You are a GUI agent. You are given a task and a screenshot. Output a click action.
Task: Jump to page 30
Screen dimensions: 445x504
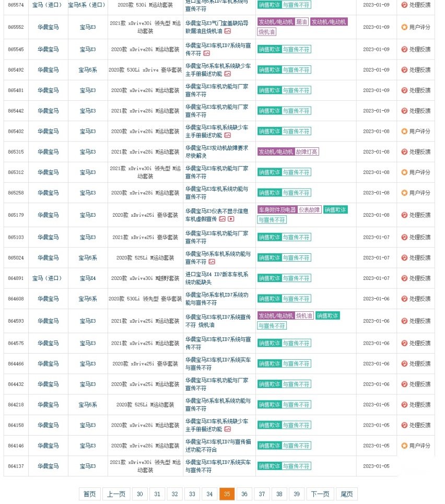(140, 494)
